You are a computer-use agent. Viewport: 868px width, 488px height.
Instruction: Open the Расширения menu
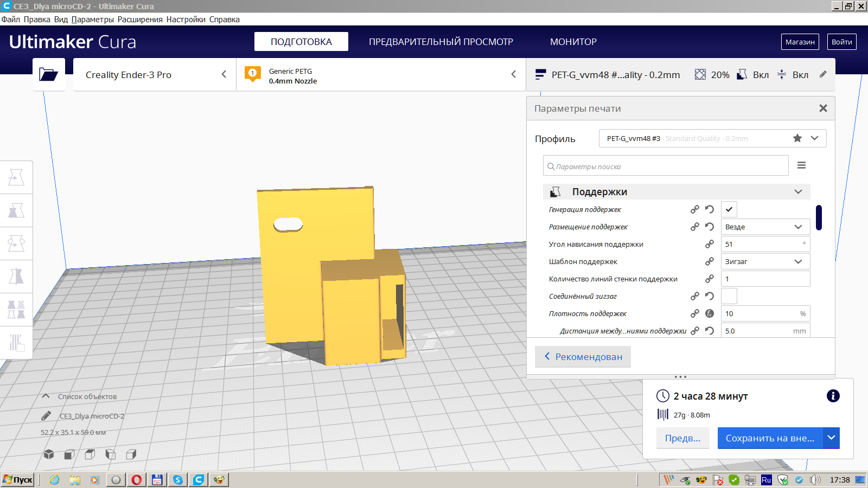click(x=140, y=20)
